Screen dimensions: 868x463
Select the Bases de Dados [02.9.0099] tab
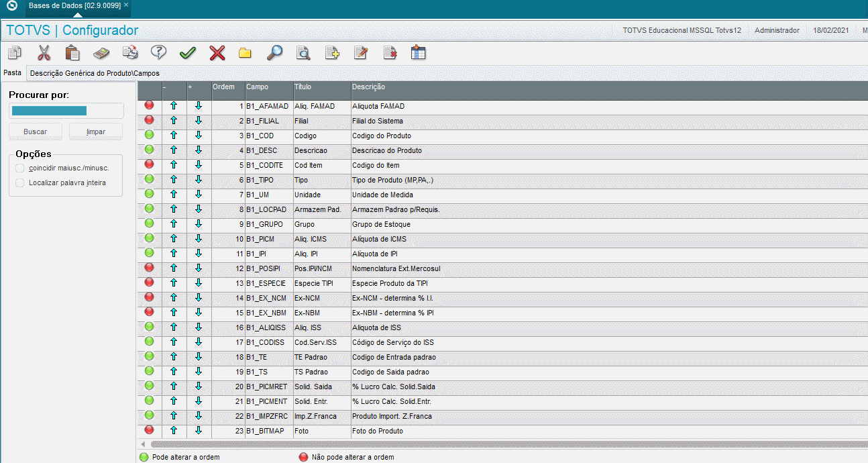(74, 5)
